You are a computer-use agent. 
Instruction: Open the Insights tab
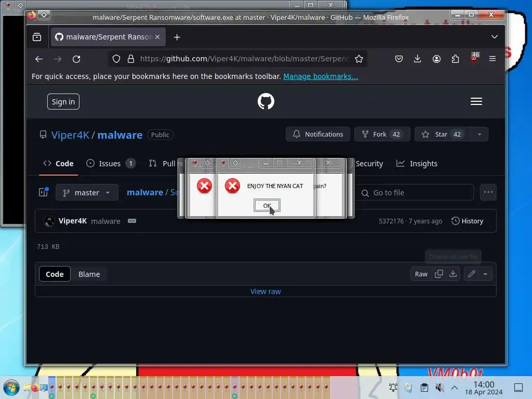click(417, 164)
